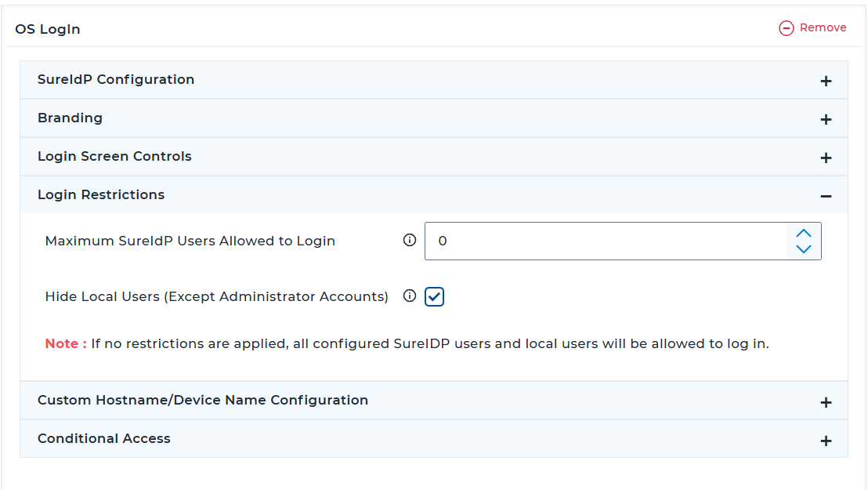Click the plus icon in the Branding row

coord(825,119)
